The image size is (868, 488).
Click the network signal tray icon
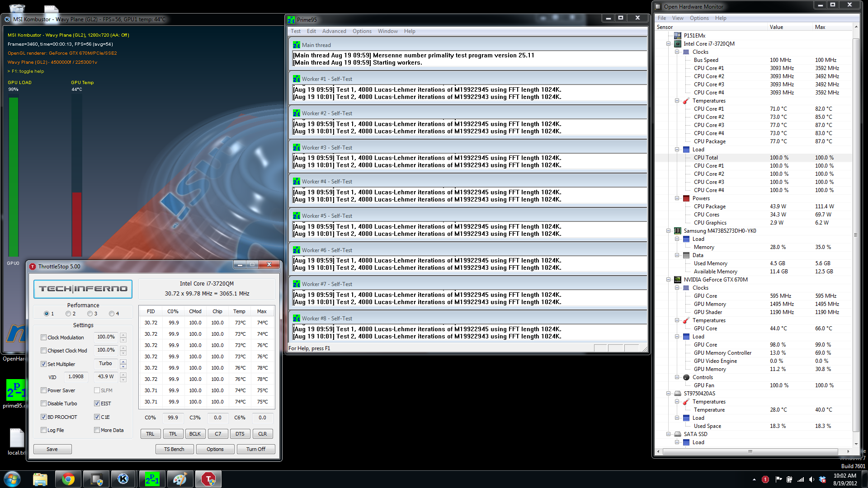pyautogui.click(x=800, y=479)
